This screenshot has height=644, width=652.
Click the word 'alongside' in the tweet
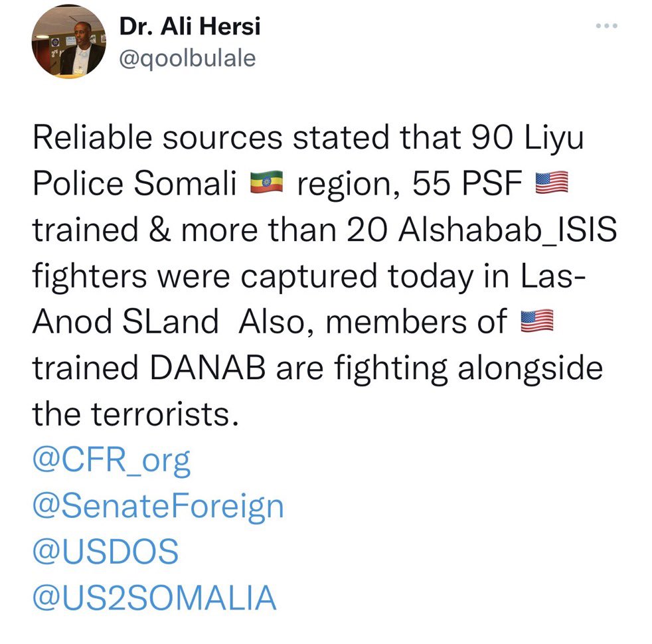tap(530, 368)
